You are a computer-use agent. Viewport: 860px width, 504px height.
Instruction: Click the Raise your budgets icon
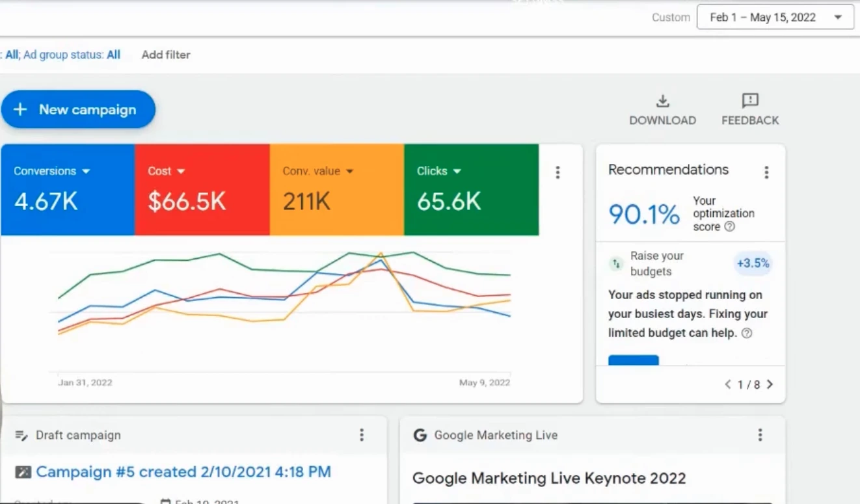coord(615,263)
